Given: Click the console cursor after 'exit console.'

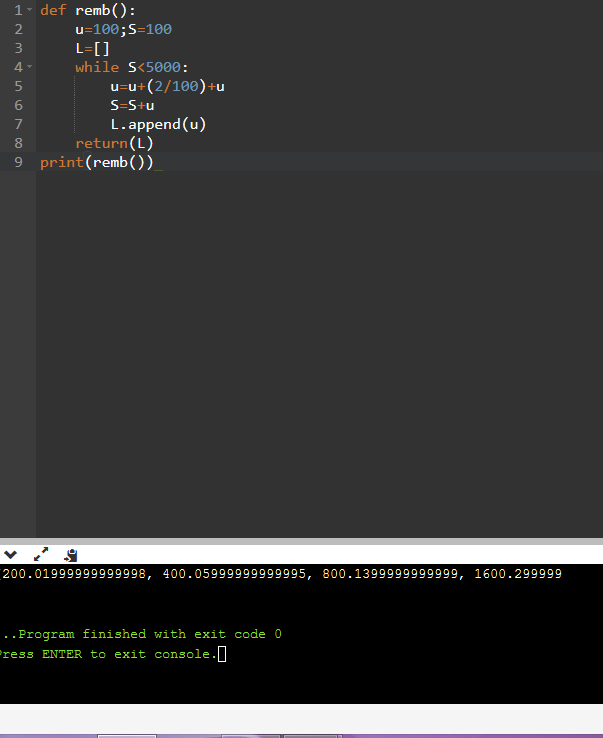Looking at the screenshot, I should coord(222,654).
